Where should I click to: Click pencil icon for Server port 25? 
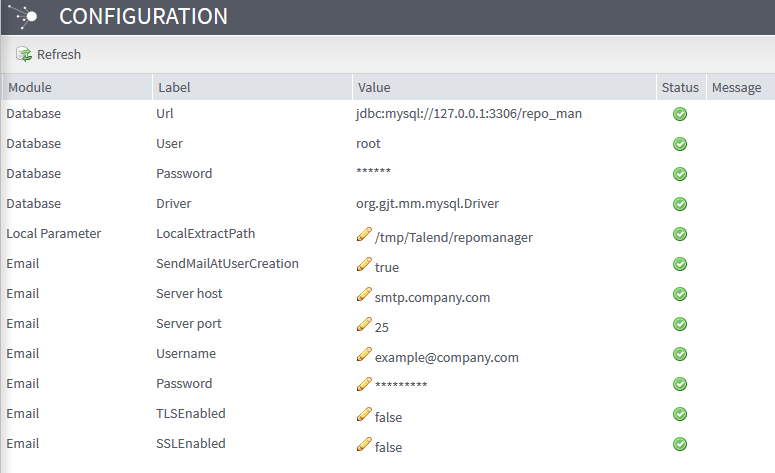[363, 325]
